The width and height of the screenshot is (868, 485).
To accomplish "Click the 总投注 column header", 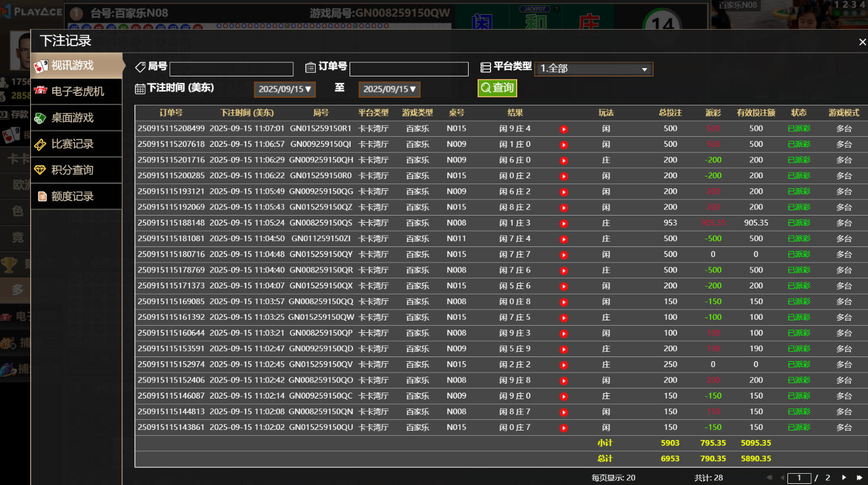I will 670,113.
